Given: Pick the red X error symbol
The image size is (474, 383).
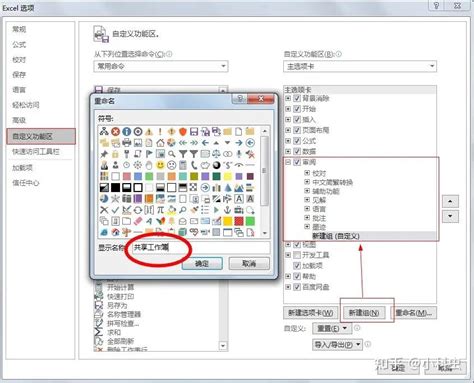Looking at the screenshot, I should 115,132.
